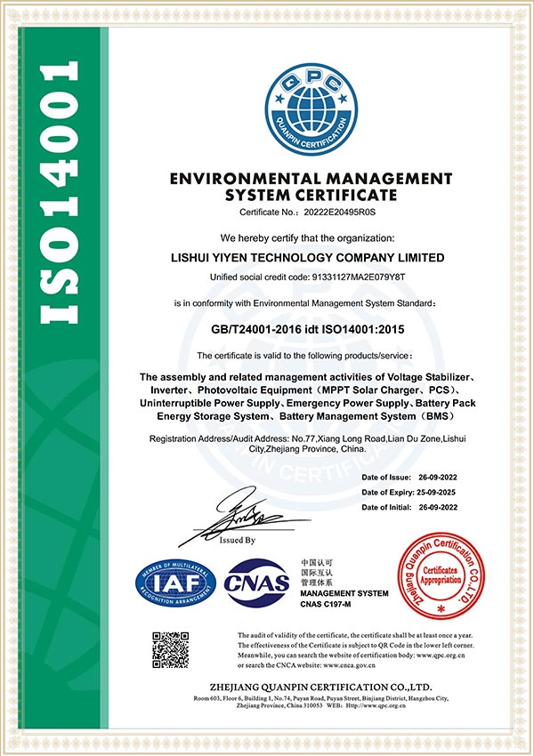The height and width of the screenshot is (756, 534).
Task: Click the blue CNAS logo
Action: pyautogui.click(x=256, y=583)
